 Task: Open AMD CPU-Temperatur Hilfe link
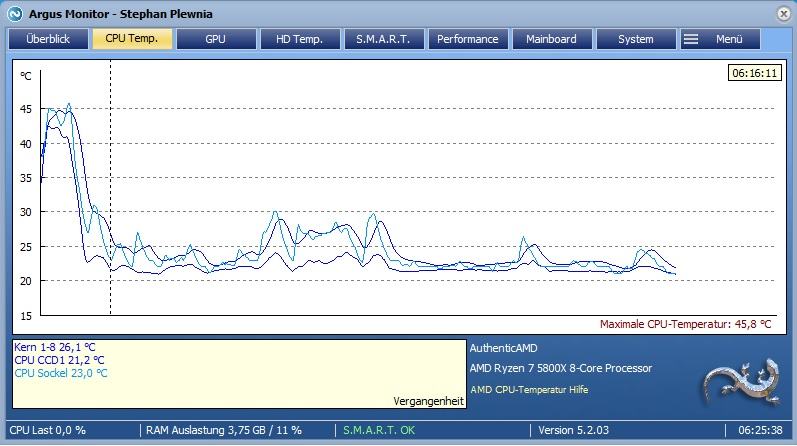click(529, 390)
